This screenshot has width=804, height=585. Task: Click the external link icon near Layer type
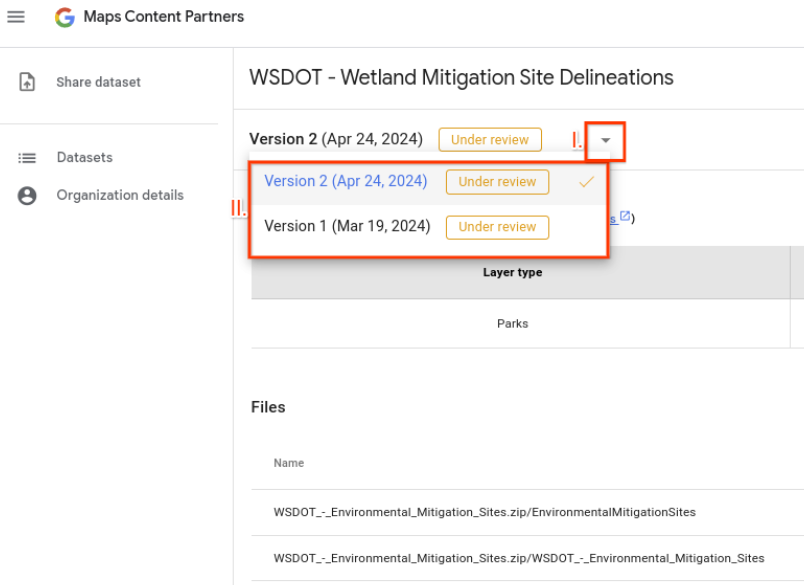(x=625, y=216)
